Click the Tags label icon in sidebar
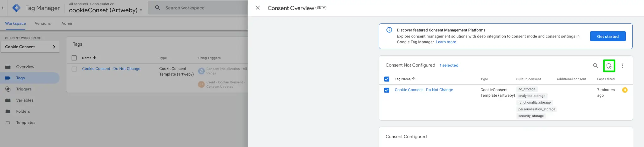The height and width of the screenshot is (147, 644). pyautogui.click(x=8, y=78)
